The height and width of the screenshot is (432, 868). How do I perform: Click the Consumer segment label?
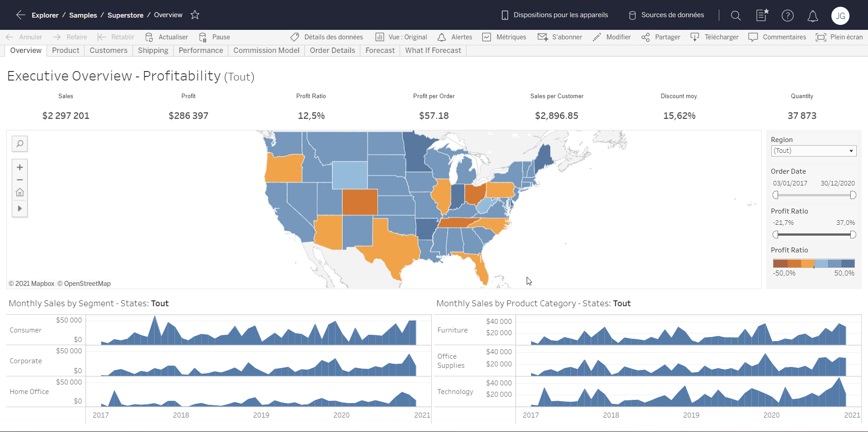point(26,330)
